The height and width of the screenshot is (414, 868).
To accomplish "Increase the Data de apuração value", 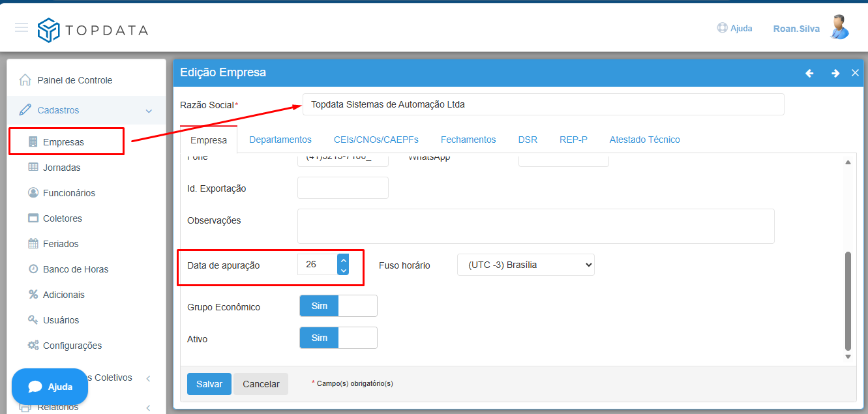I will (344, 259).
